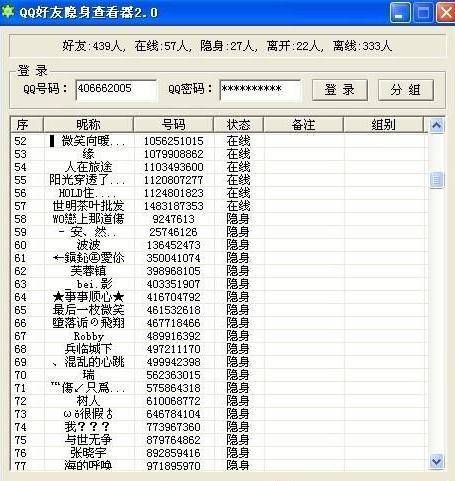Image resolution: width=455 pixels, height=481 pixels.
Task: Maximize the QQ好友隐身查看器 window
Action: 423,12
